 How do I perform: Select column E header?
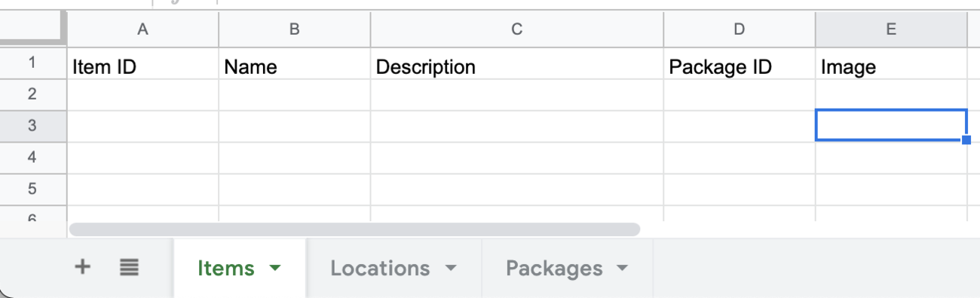click(891, 29)
